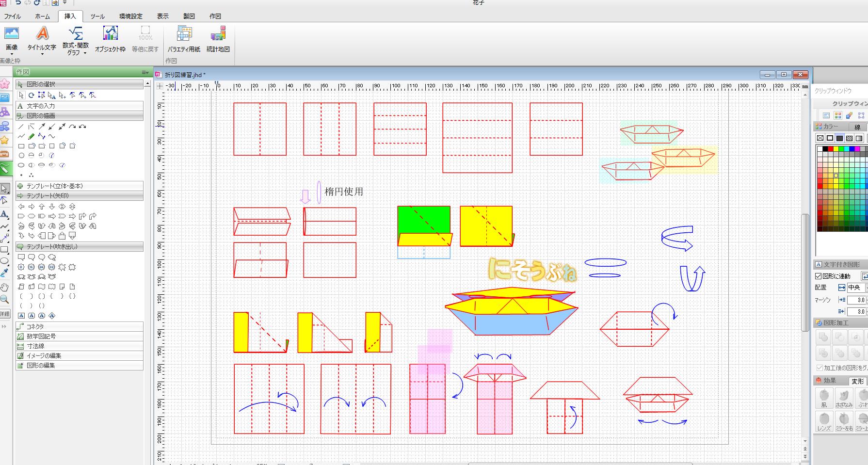The width and height of the screenshot is (868, 465).
Task: Open 作図 panel options dropdown arrow
Action: (x=145, y=72)
